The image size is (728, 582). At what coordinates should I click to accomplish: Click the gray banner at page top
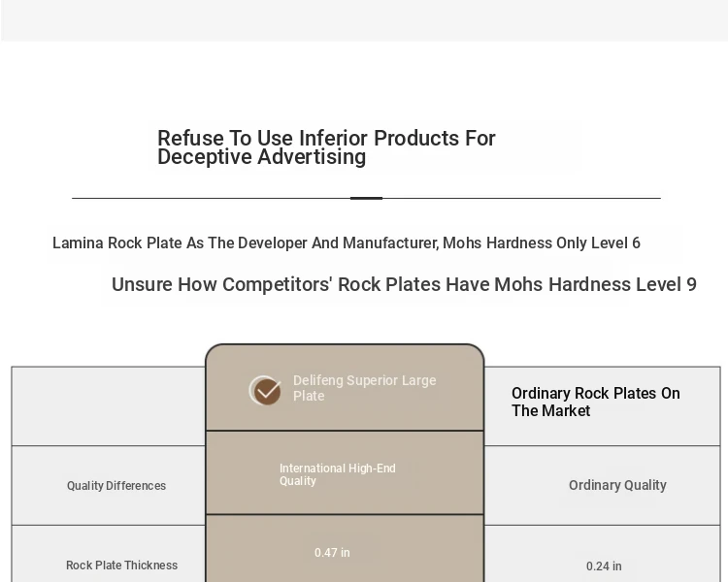[x=364, y=20]
